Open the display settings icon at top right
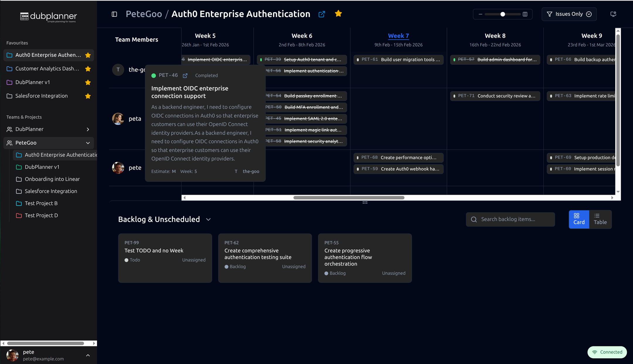The image size is (633, 364). (613, 14)
